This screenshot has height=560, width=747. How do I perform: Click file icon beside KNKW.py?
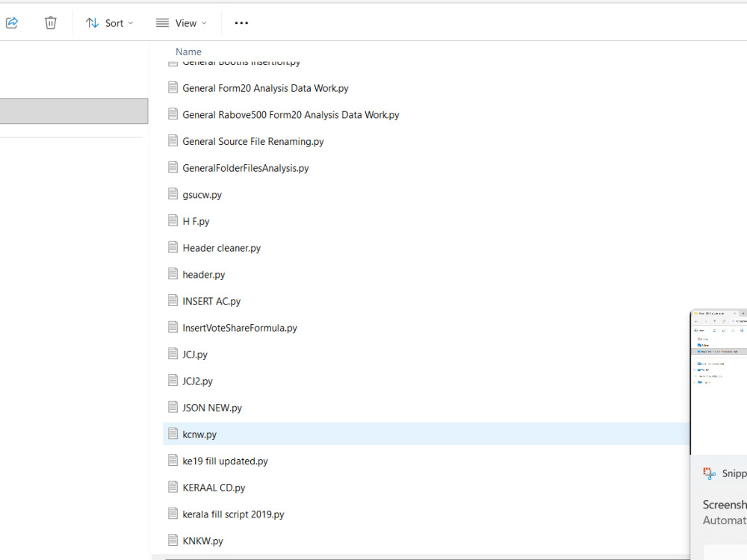pos(173,541)
